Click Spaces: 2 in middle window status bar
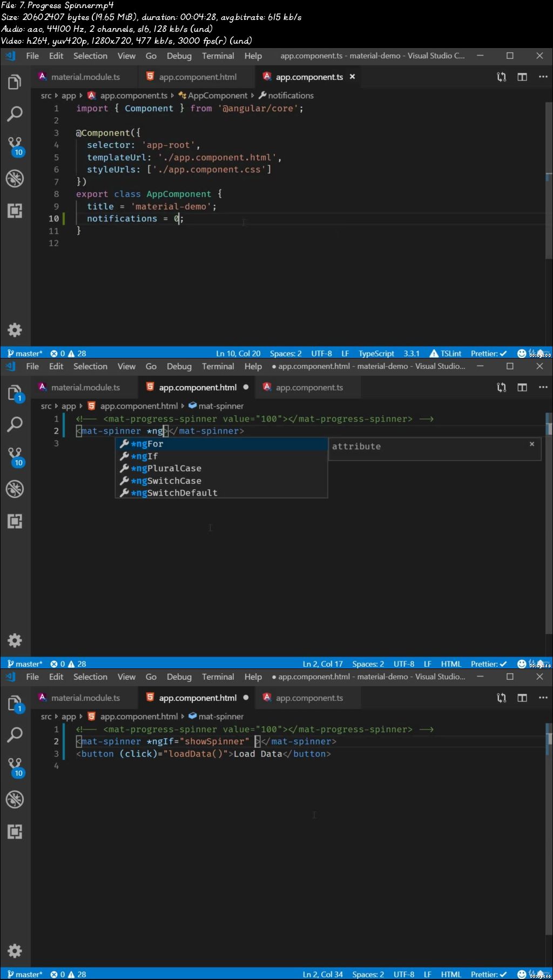The width and height of the screenshot is (553, 980). click(368, 664)
